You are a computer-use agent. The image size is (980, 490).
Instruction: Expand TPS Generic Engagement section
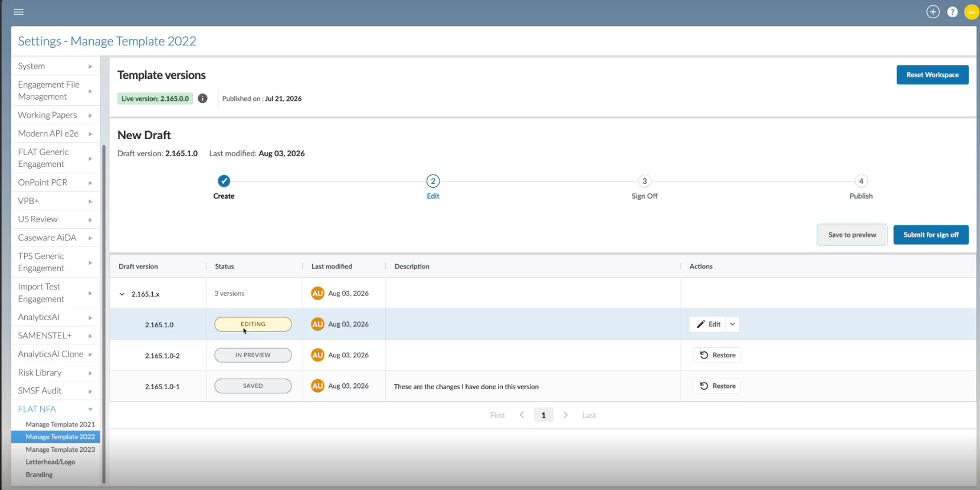[55, 262]
